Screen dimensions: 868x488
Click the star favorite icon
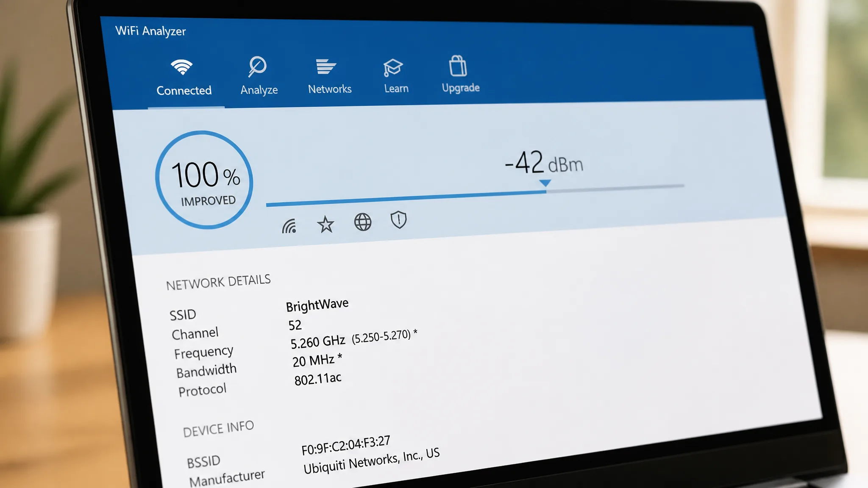click(325, 225)
